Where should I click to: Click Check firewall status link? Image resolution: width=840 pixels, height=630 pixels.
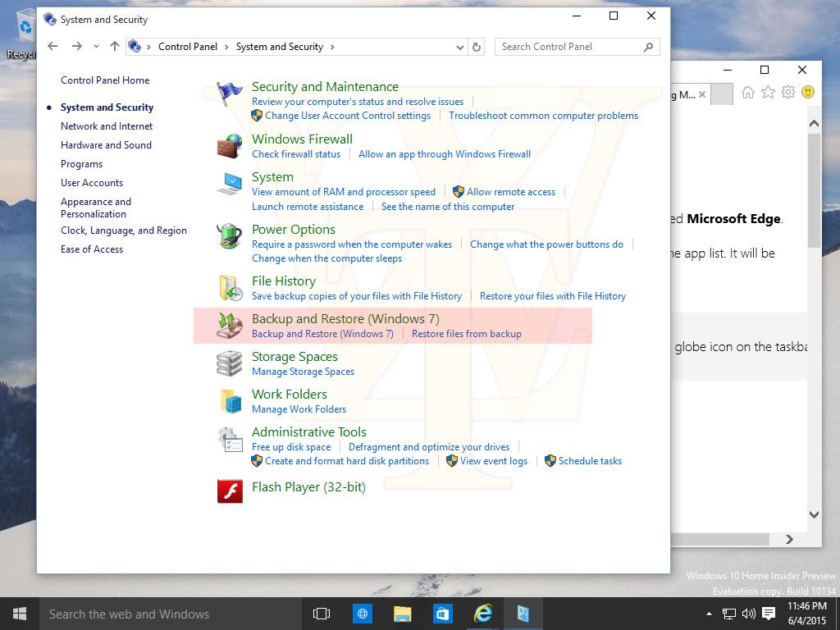[x=296, y=154]
